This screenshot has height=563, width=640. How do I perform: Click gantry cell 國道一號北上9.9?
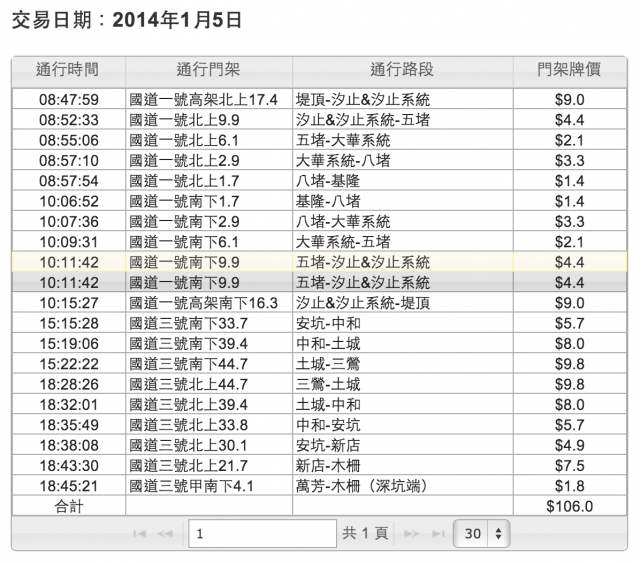tap(209, 120)
